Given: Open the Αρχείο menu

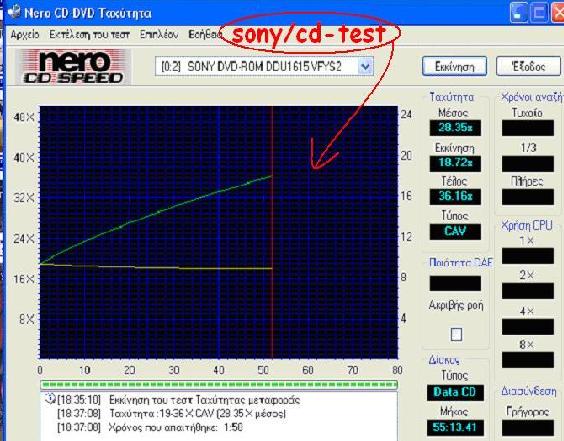Looking at the screenshot, I should tap(25, 35).
